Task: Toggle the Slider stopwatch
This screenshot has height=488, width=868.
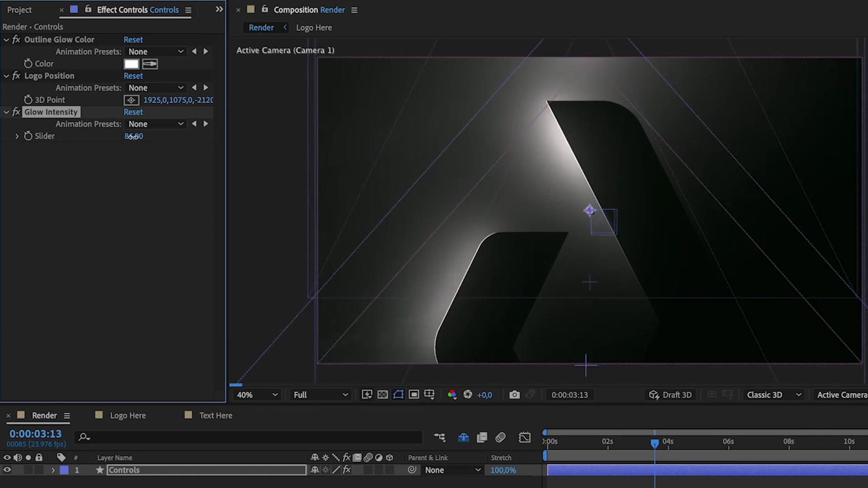Action: pos(28,136)
